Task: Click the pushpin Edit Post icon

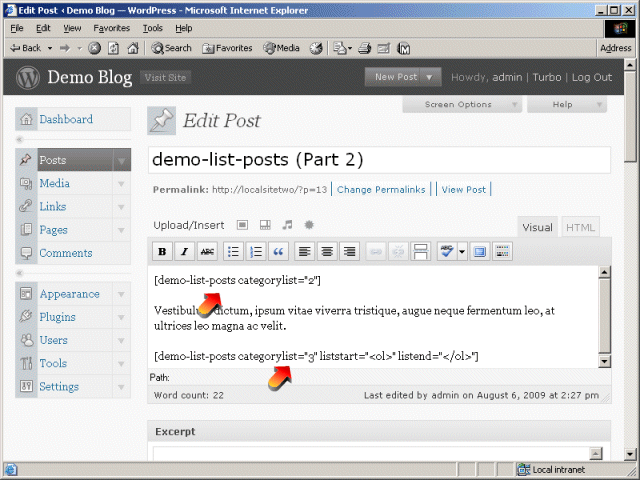Action: [x=162, y=120]
